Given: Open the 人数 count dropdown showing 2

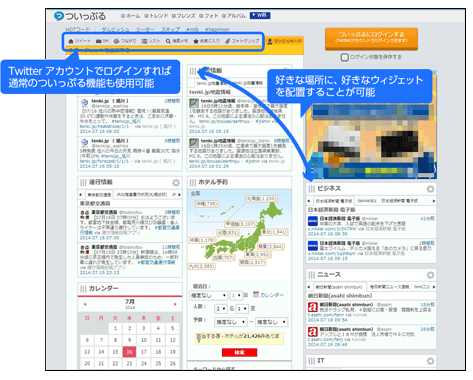Looking at the screenshot, I should point(221,309).
